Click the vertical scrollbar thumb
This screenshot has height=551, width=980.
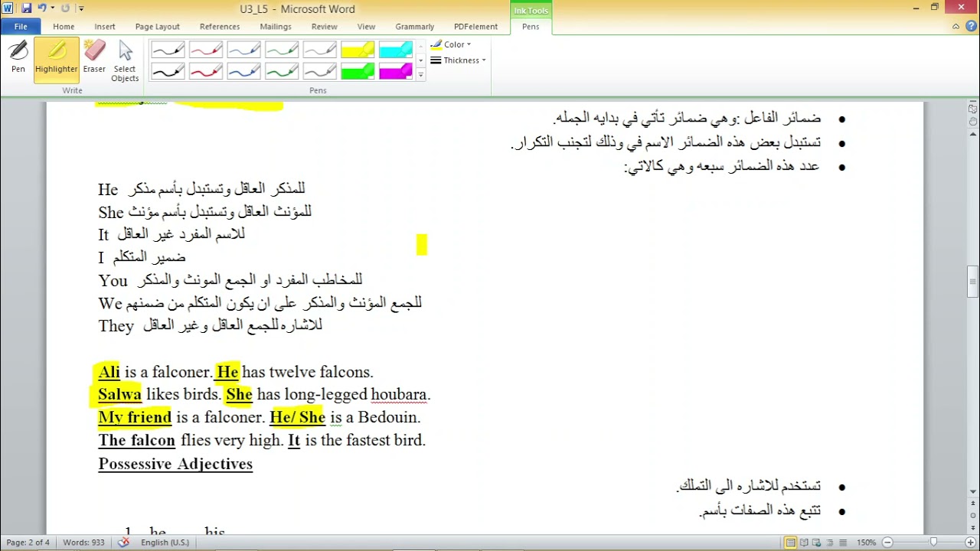coord(973,282)
